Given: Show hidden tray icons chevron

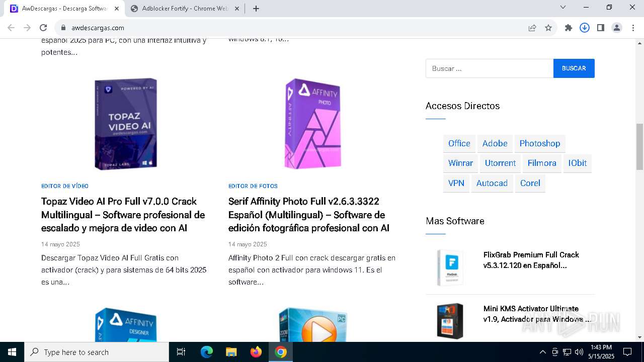Looking at the screenshot, I should [x=542, y=352].
